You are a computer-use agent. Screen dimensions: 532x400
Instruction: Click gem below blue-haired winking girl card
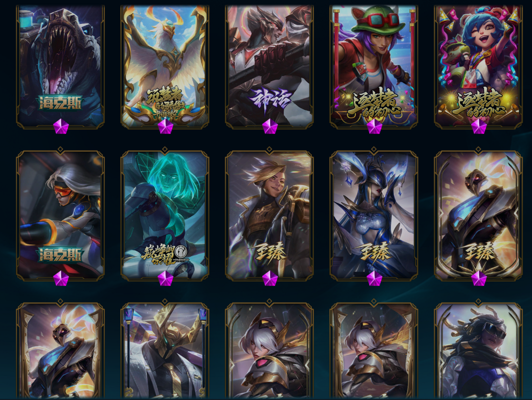(x=479, y=126)
